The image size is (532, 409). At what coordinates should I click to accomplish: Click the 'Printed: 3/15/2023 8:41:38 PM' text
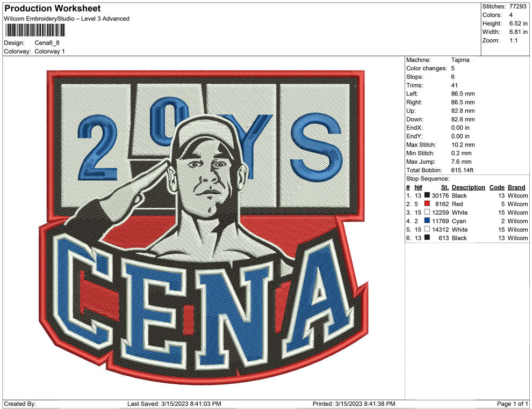coord(354,404)
